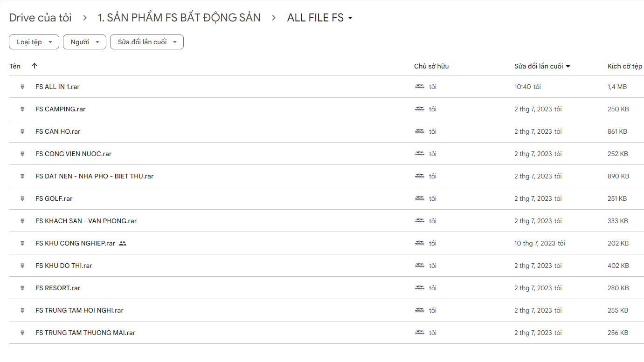The image size is (644, 362).
Task: Click the file icon beside FS RESORT.rar
Action: coord(22,288)
